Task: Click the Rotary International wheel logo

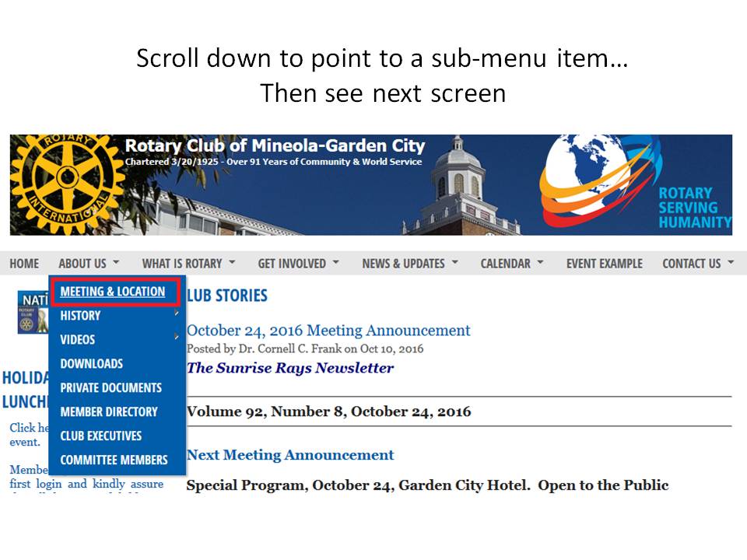Action: coord(66,184)
